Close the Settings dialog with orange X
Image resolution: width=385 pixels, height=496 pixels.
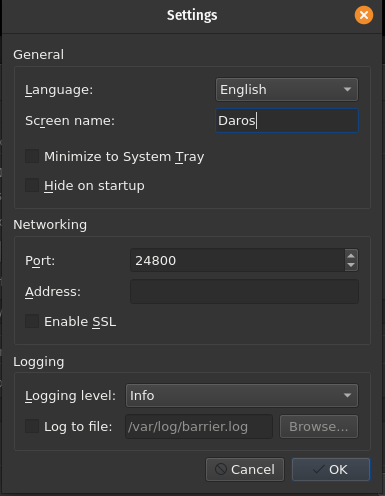point(364,15)
